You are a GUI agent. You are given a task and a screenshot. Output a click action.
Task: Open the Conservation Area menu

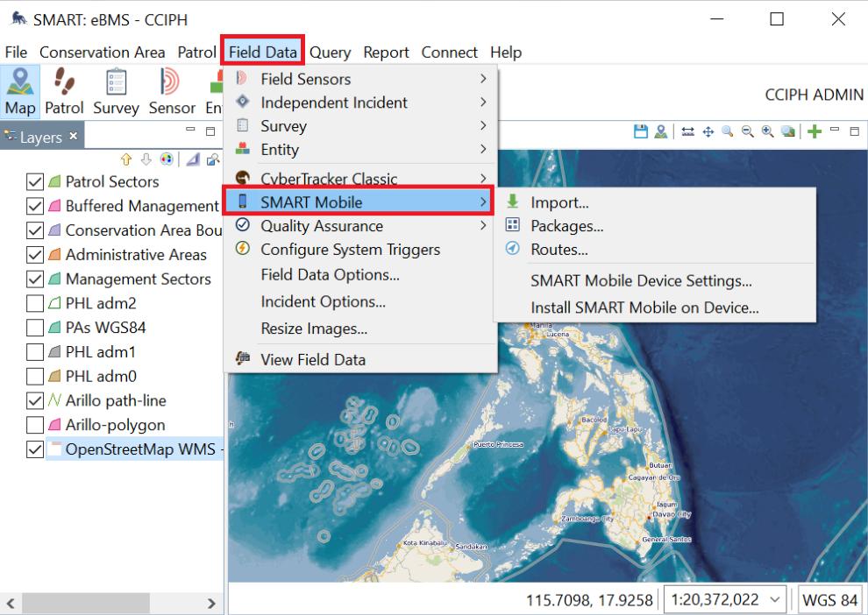click(103, 52)
